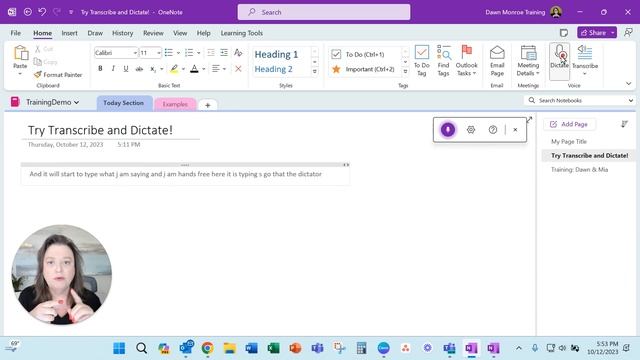Switch to the View tab
Image resolution: width=640 pixels, height=360 pixels.
[180, 33]
